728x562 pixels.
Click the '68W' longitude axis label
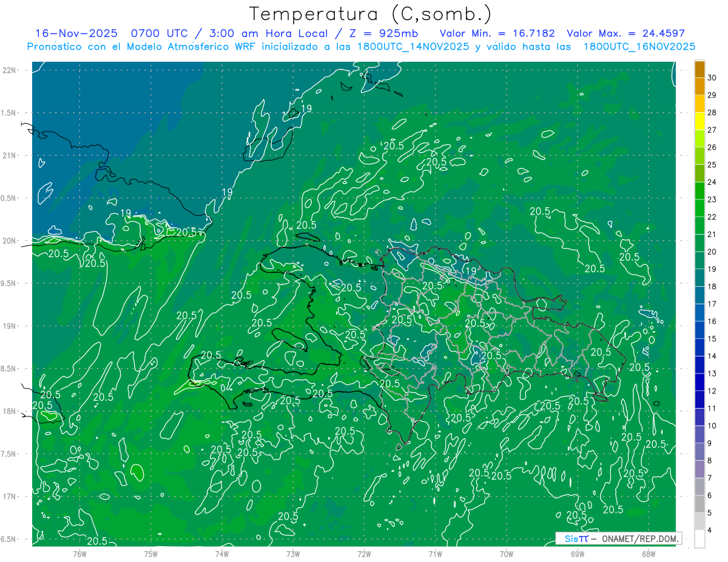(x=649, y=554)
